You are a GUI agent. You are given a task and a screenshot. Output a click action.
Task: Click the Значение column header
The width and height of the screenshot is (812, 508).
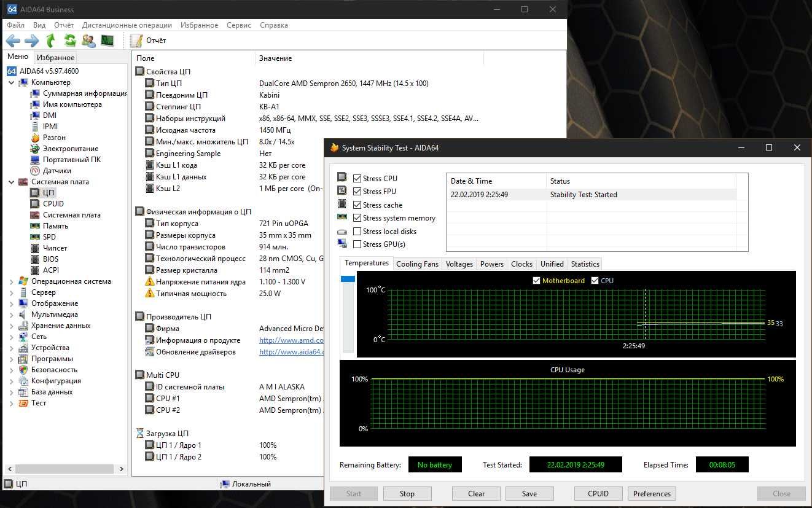pos(370,58)
